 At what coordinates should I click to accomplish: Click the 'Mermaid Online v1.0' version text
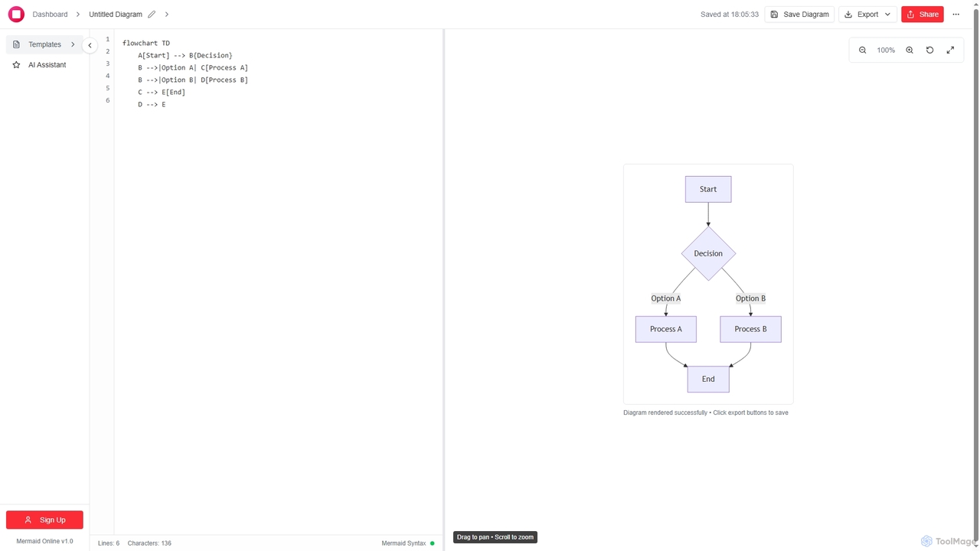tap(44, 541)
